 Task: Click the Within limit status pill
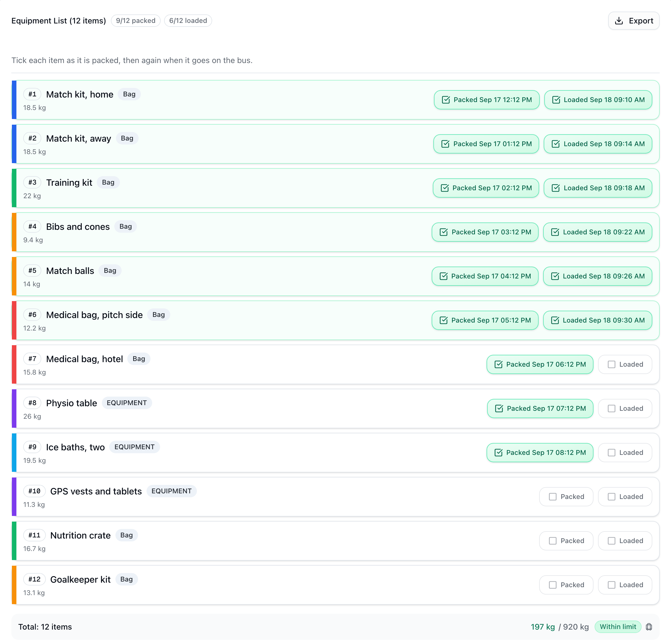coord(618,627)
